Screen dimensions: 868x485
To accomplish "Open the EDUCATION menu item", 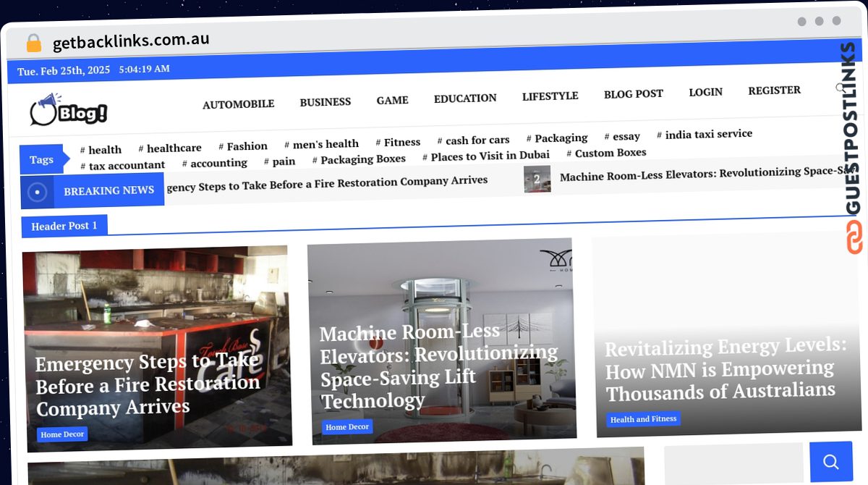I will (465, 98).
